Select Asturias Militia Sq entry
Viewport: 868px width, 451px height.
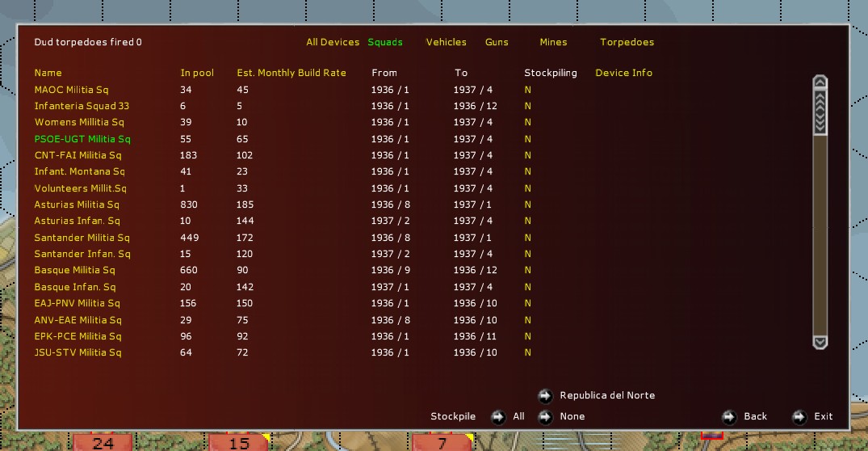click(x=77, y=204)
